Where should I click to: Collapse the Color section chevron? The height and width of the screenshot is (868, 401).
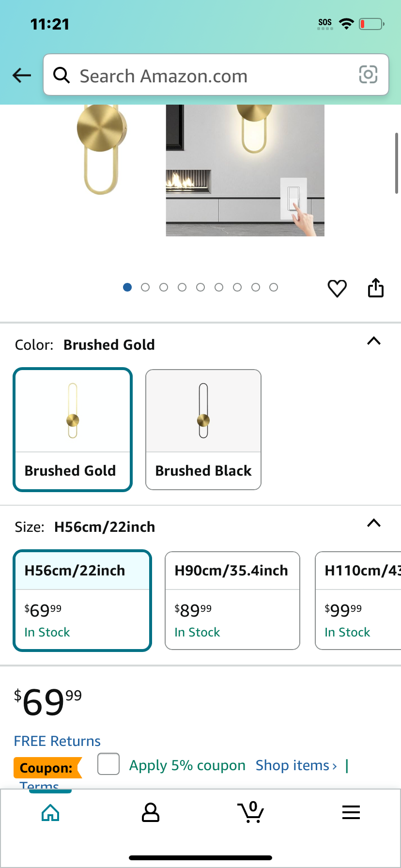click(x=374, y=341)
